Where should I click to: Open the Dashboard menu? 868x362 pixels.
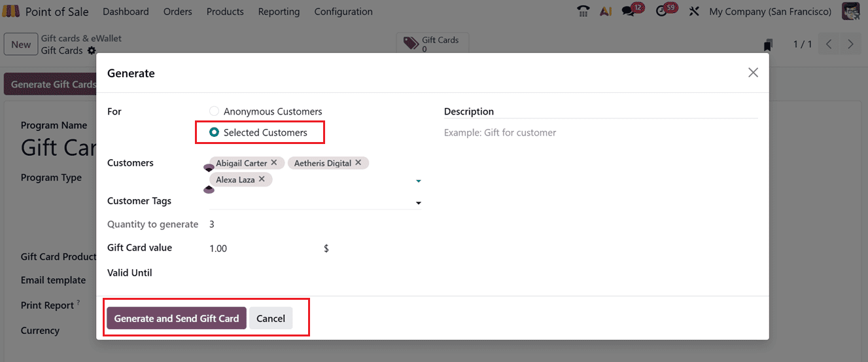(x=126, y=12)
